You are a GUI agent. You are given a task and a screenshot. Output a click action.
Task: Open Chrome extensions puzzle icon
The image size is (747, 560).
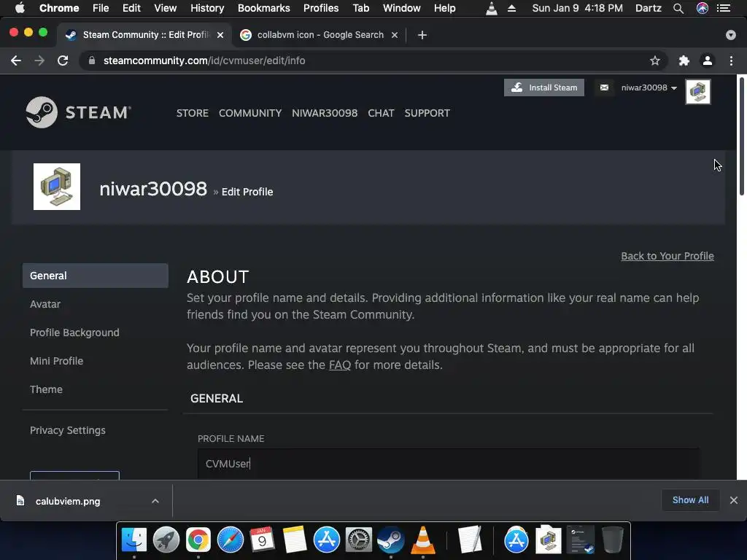pyautogui.click(x=684, y=61)
